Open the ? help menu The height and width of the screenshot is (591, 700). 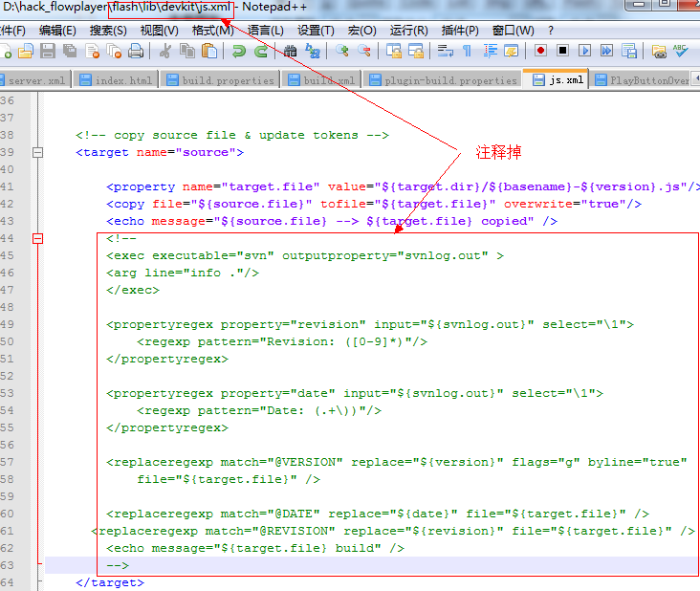click(551, 31)
